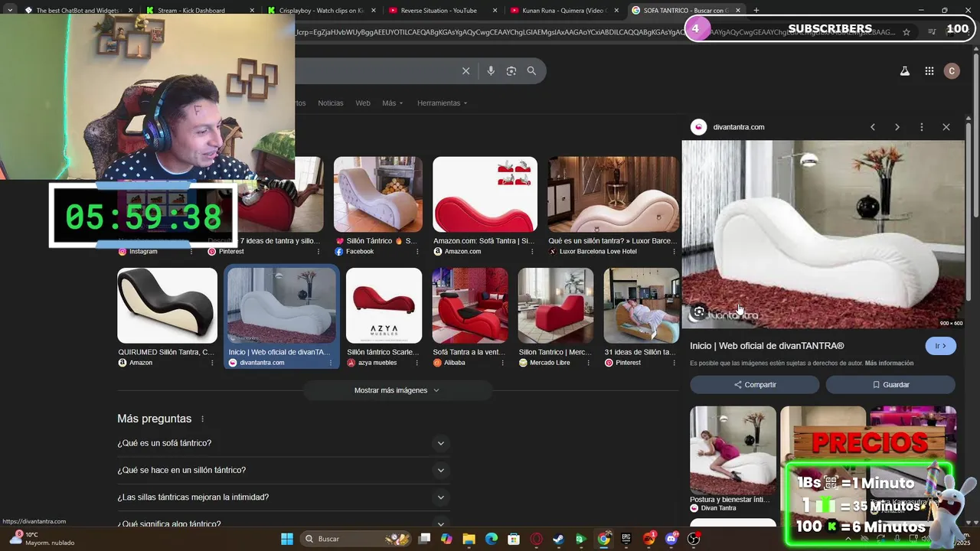Open Más información copyright link
The height and width of the screenshot is (551, 980).
(x=889, y=364)
